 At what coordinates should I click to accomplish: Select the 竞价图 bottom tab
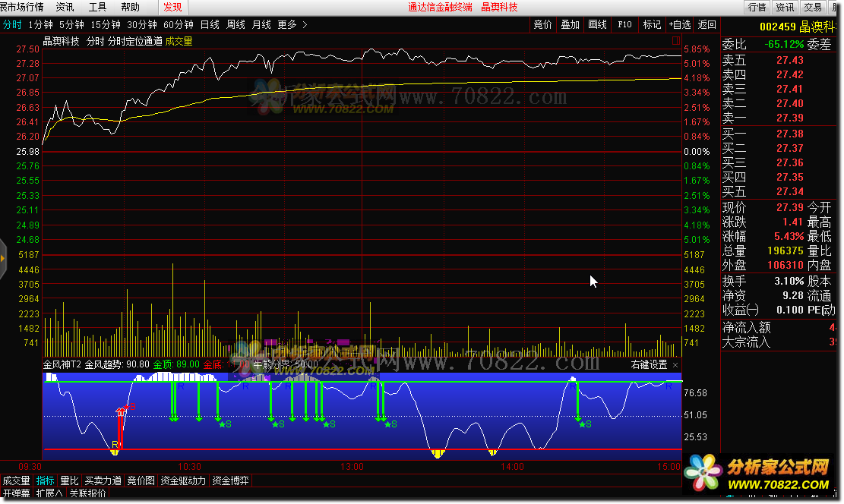pyautogui.click(x=141, y=481)
